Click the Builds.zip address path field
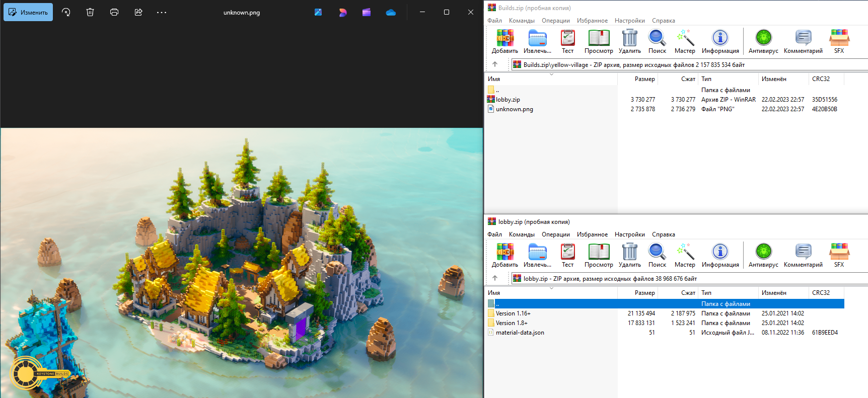The width and height of the screenshot is (868, 398). [x=689, y=64]
